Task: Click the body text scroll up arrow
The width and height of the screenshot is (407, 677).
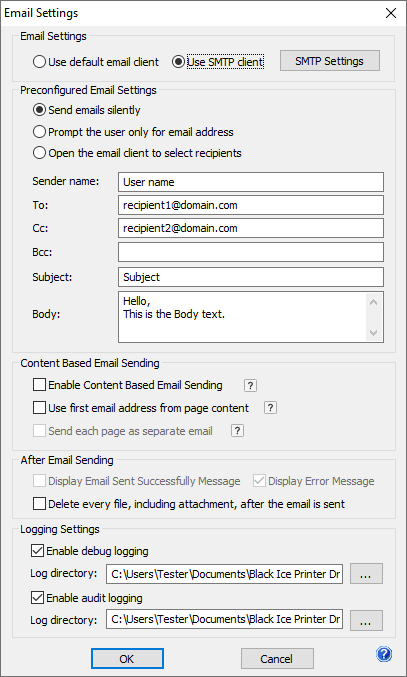Action: pos(374,302)
